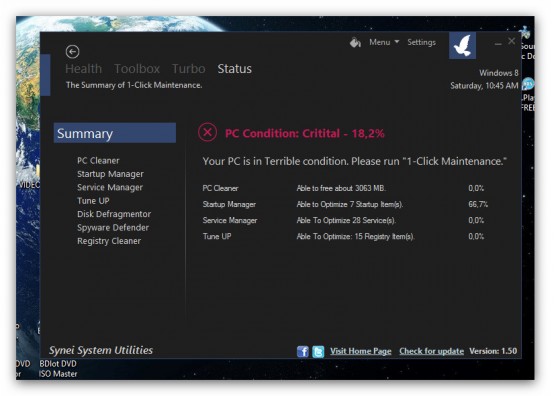Screen dimensions: 560x396
Task: Open PC Cleaner in the sidebar
Action: [98, 161]
